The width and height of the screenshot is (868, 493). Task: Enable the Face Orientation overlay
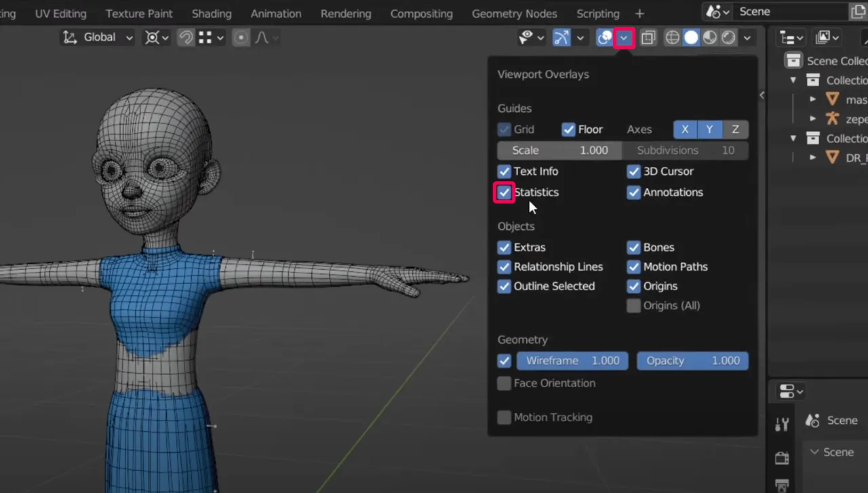tap(504, 383)
